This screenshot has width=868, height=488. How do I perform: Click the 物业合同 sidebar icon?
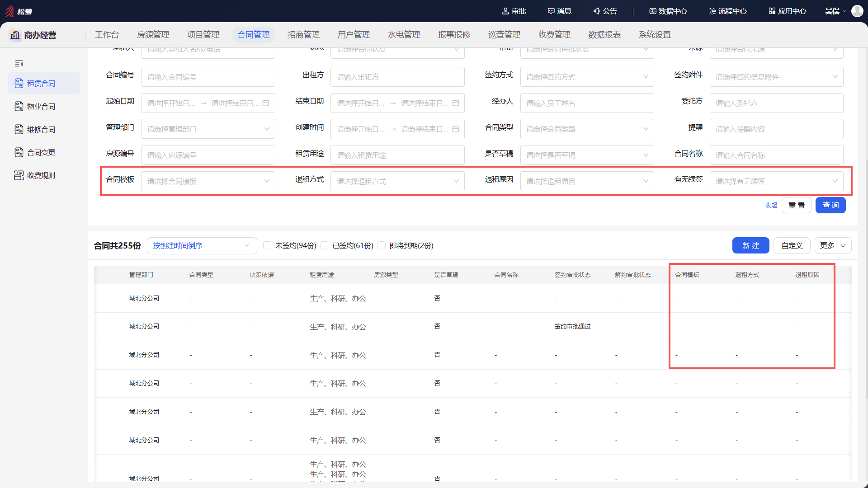[19, 106]
